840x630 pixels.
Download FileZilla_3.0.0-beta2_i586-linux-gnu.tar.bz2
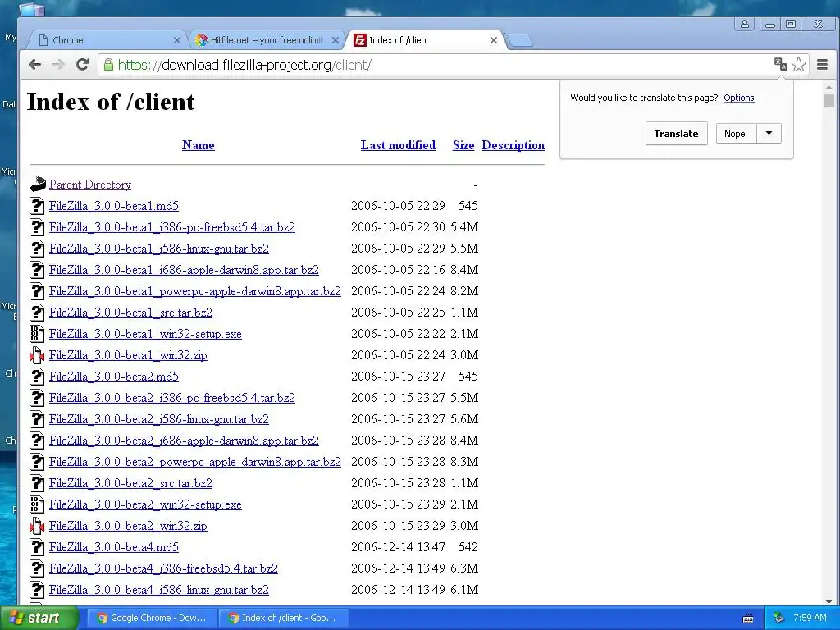tap(159, 419)
